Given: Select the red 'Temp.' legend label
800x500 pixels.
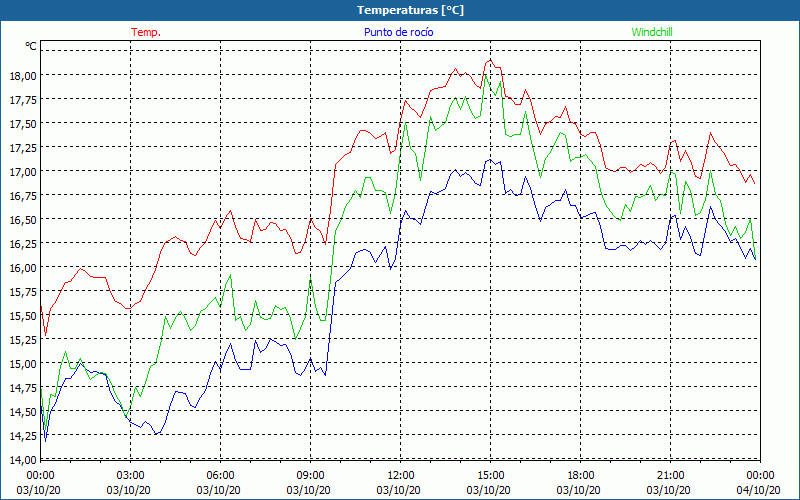Looking at the screenshot, I should 146,32.
